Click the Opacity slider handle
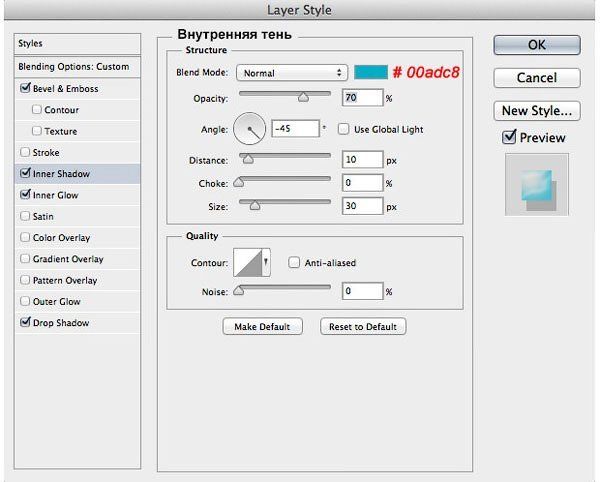 (x=302, y=98)
